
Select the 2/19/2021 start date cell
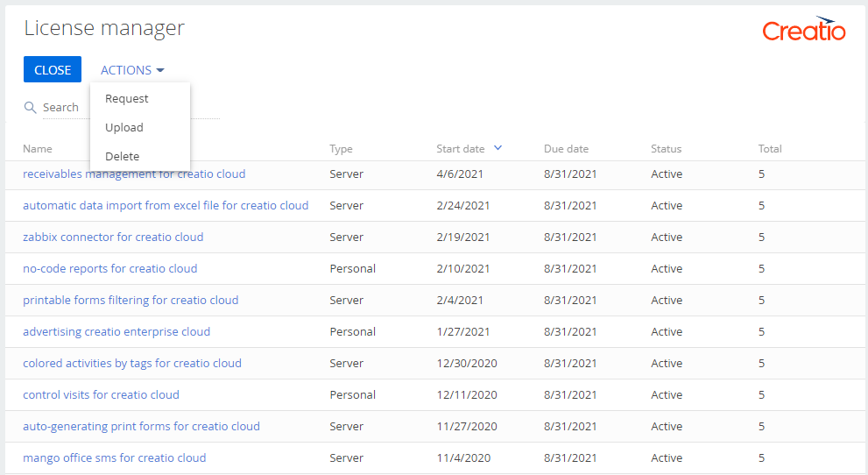462,237
